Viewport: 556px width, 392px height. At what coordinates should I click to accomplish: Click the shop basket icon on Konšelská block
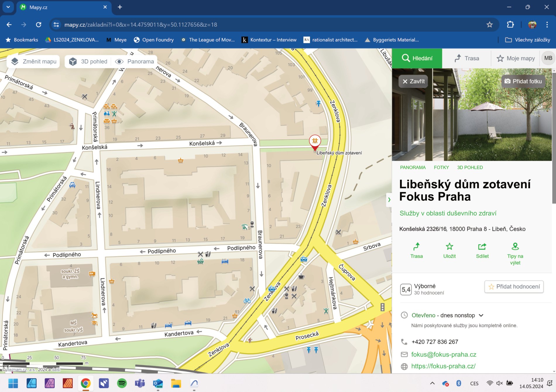[x=181, y=160]
